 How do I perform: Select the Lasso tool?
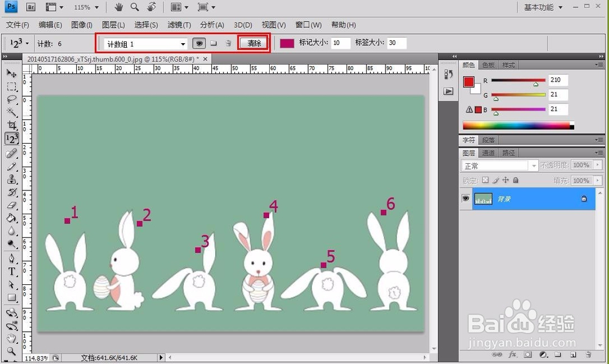12,99
